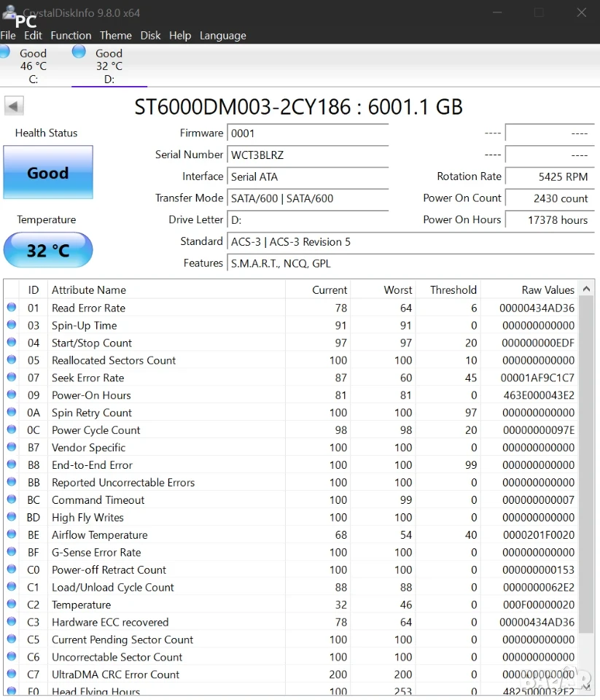
Task: Click the Worst column header
Action: [x=383, y=290]
